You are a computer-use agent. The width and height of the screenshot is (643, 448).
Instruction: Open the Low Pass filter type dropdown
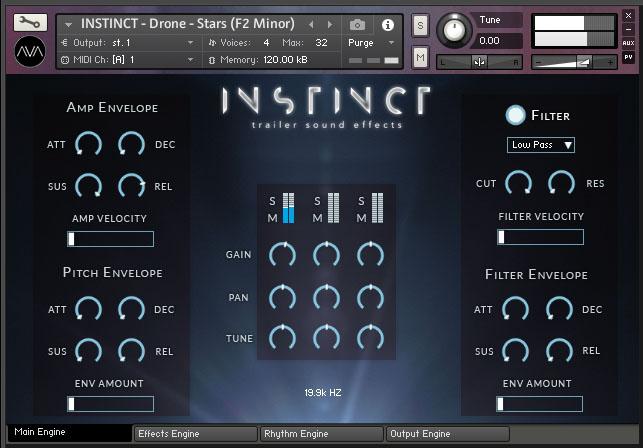(x=541, y=145)
